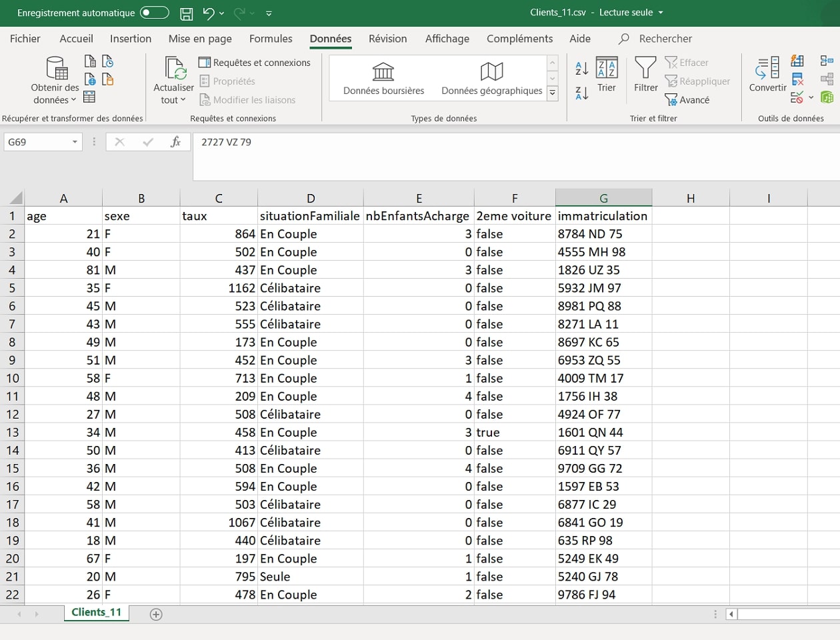Click the situationFamiliale header cell

[x=311, y=216]
